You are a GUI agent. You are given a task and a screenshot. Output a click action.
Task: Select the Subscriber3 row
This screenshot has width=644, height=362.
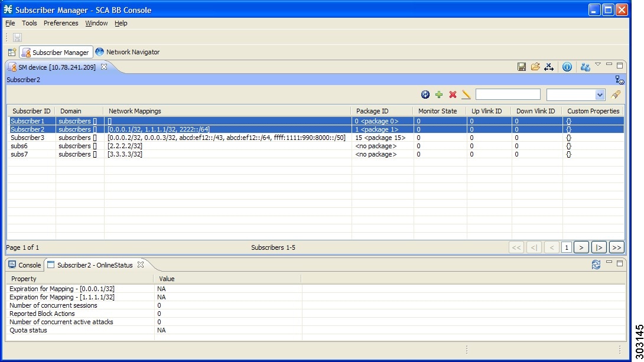[x=177, y=138]
